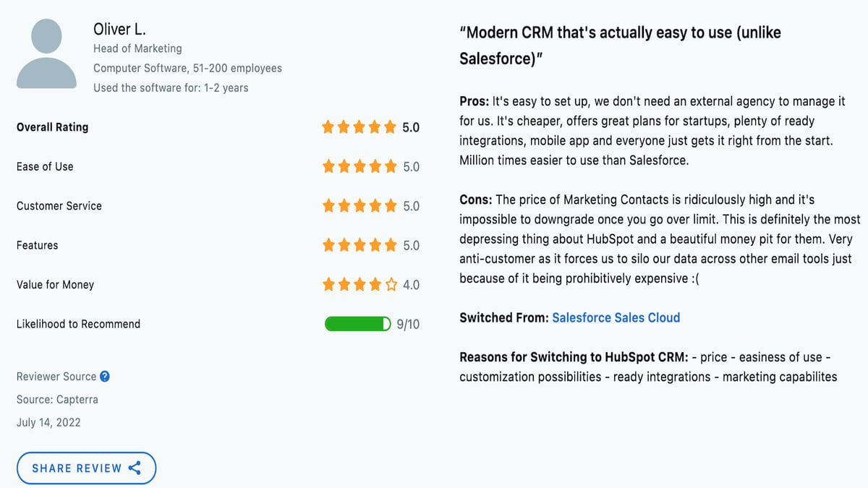Viewport: 868px width, 488px height.
Task: Click the review title about Modern CRM
Action: 620,46
